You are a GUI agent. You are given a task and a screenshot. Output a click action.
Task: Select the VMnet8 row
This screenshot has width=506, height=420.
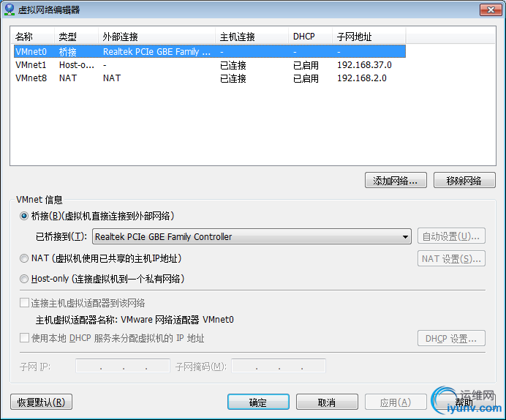tap(210, 78)
